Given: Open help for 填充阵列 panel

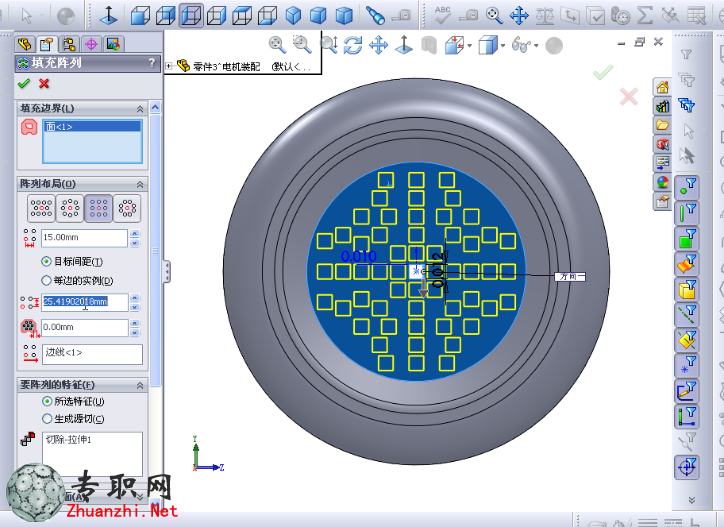Looking at the screenshot, I should click(152, 63).
